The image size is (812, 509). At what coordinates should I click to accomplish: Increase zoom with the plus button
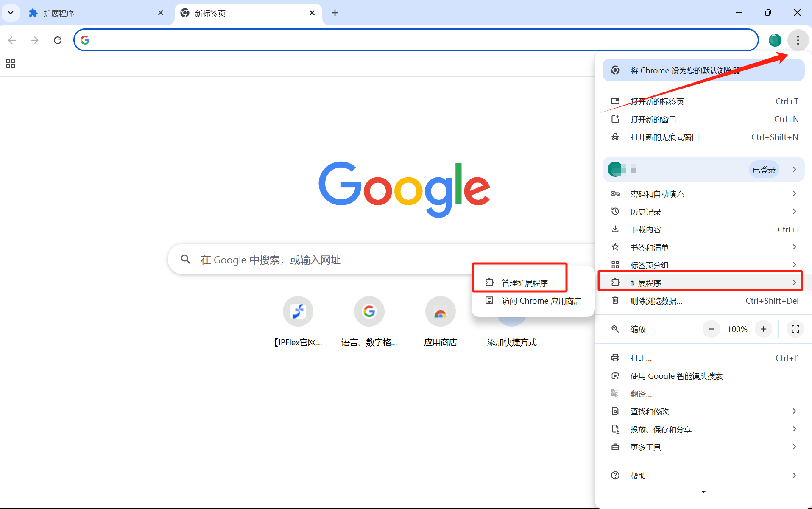click(763, 329)
